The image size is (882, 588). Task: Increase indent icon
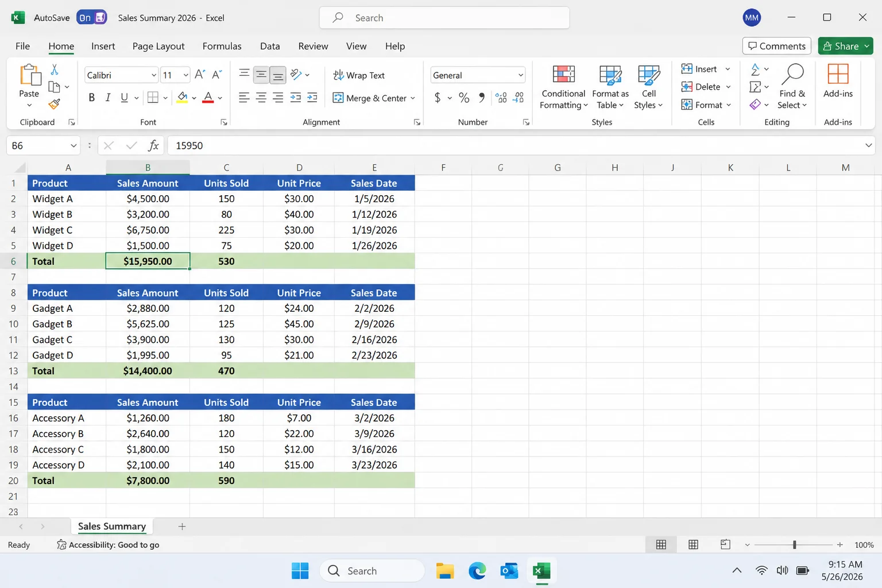312,98
